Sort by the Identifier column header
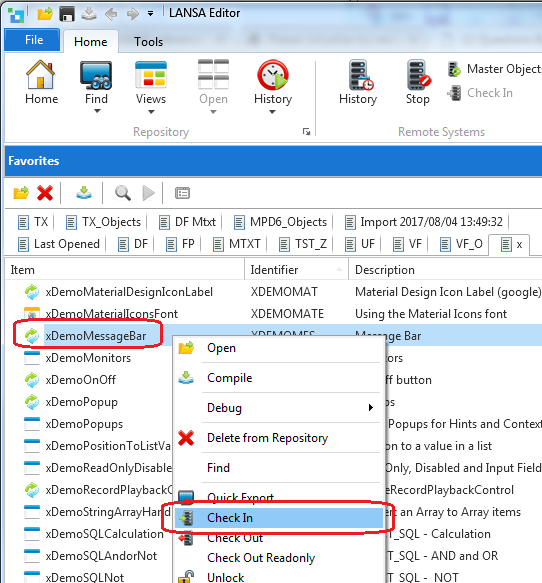 (296, 270)
